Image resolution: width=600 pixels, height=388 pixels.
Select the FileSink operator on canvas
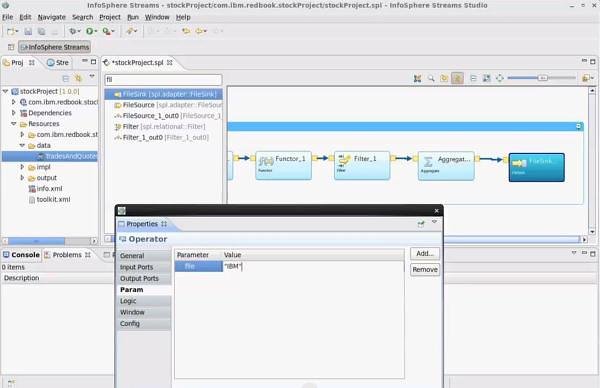[x=536, y=167]
